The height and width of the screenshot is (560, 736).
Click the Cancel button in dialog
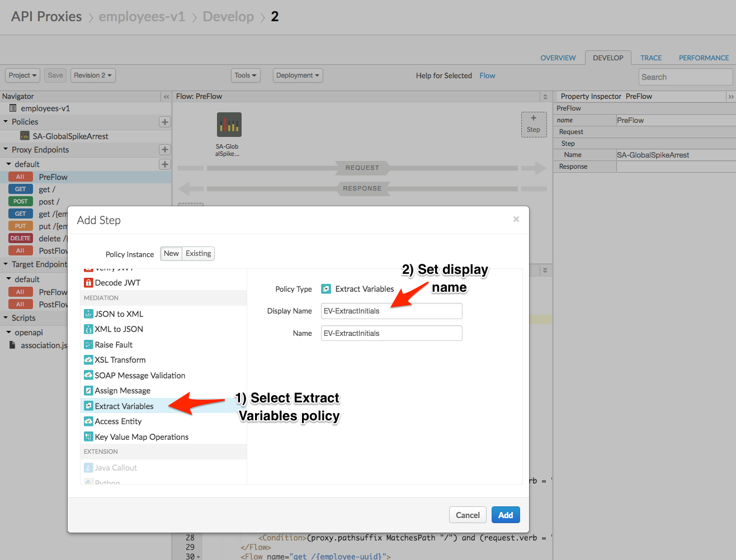468,515
